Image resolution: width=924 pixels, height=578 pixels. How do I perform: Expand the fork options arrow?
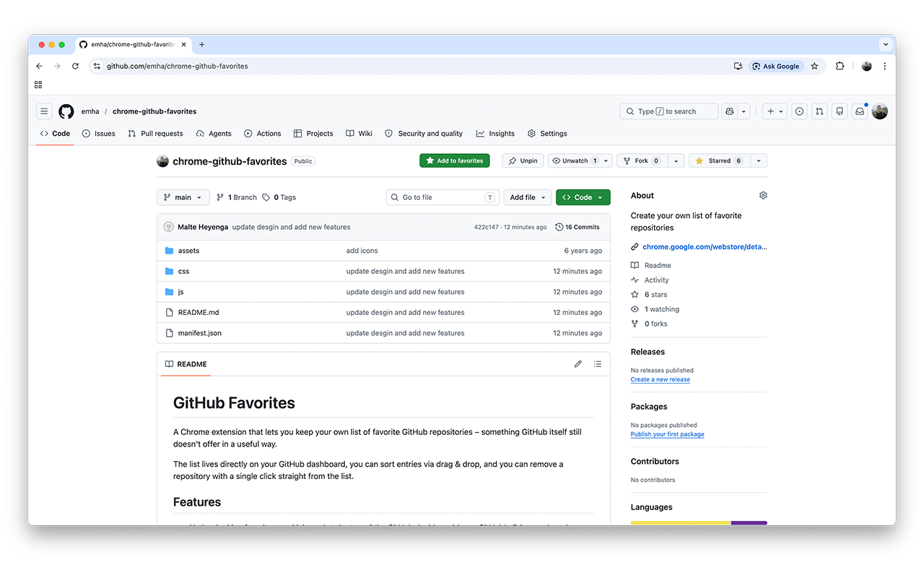tap(676, 160)
